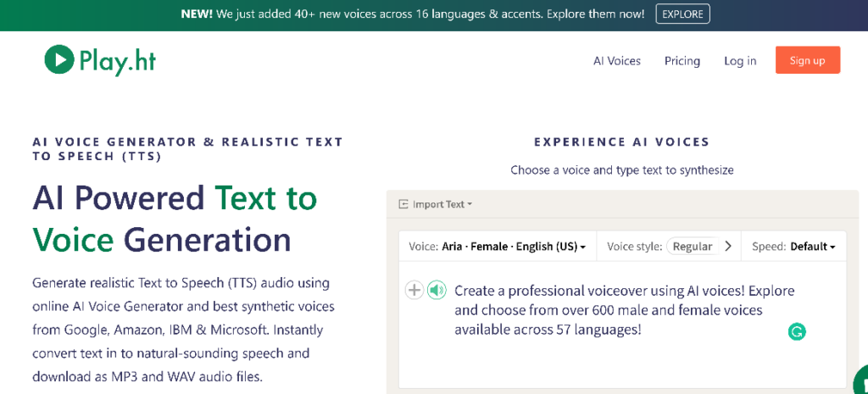The image size is (868, 394).
Task: Click the 'NEW!' announcement banner text
Action: (413, 14)
